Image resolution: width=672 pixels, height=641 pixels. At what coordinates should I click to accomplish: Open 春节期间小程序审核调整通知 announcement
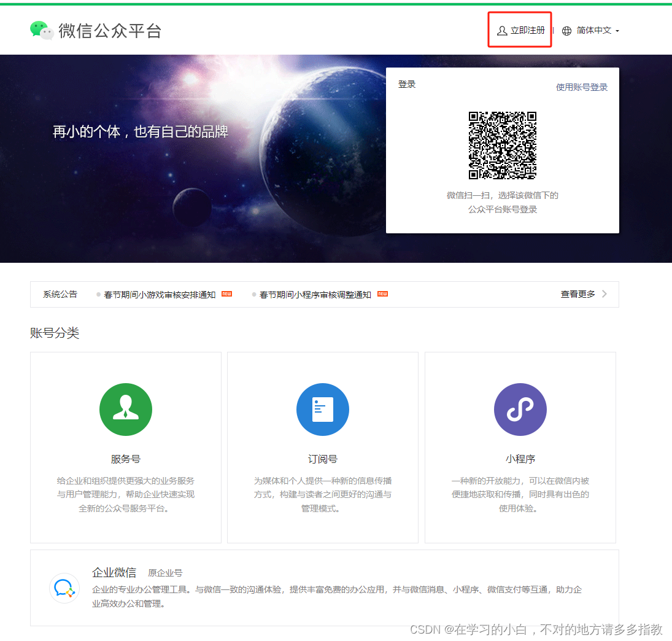click(x=315, y=295)
